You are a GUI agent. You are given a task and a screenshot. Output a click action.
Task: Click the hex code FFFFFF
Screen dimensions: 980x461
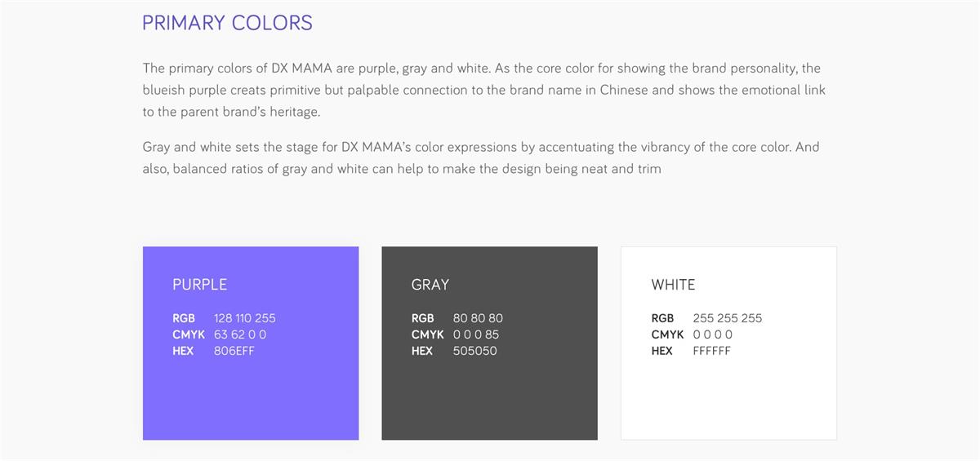coord(711,351)
